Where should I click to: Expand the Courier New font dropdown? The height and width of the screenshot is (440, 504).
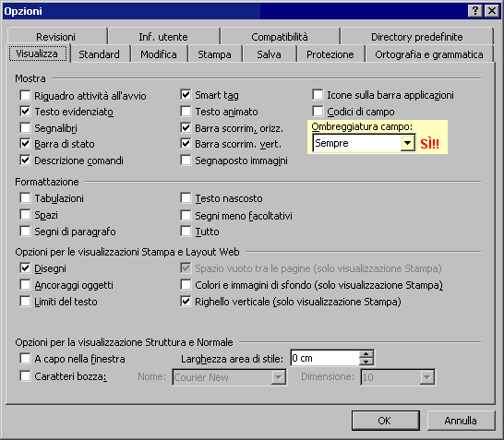click(x=279, y=377)
